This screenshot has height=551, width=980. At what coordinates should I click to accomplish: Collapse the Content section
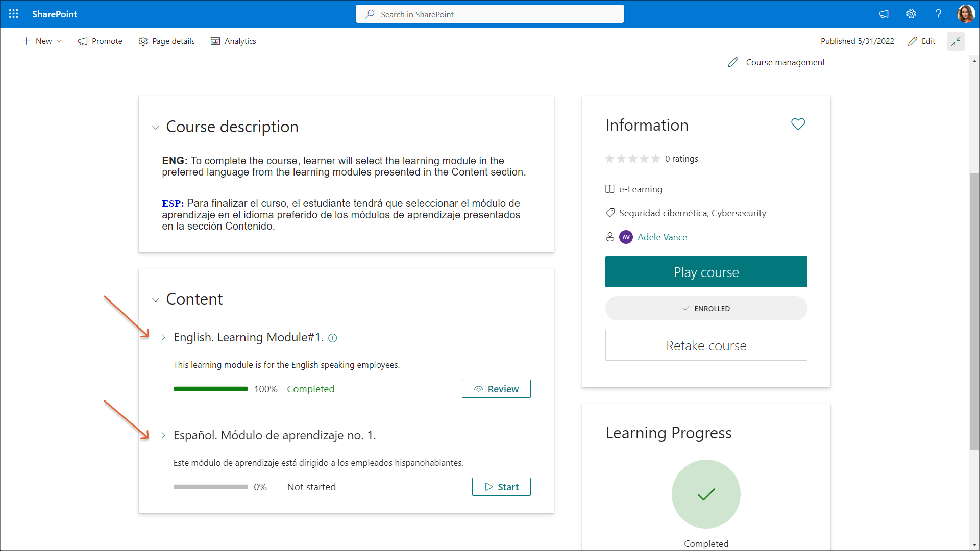click(x=156, y=300)
